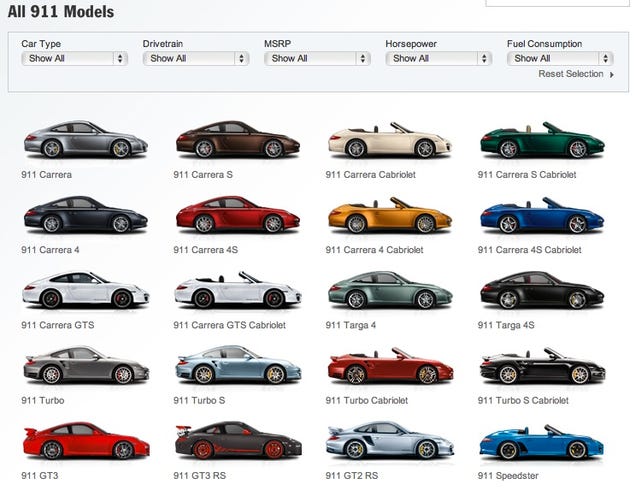The width and height of the screenshot is (636, 496).
Task: Open the blue 911 Speedster car image
Action: point(541,441)
